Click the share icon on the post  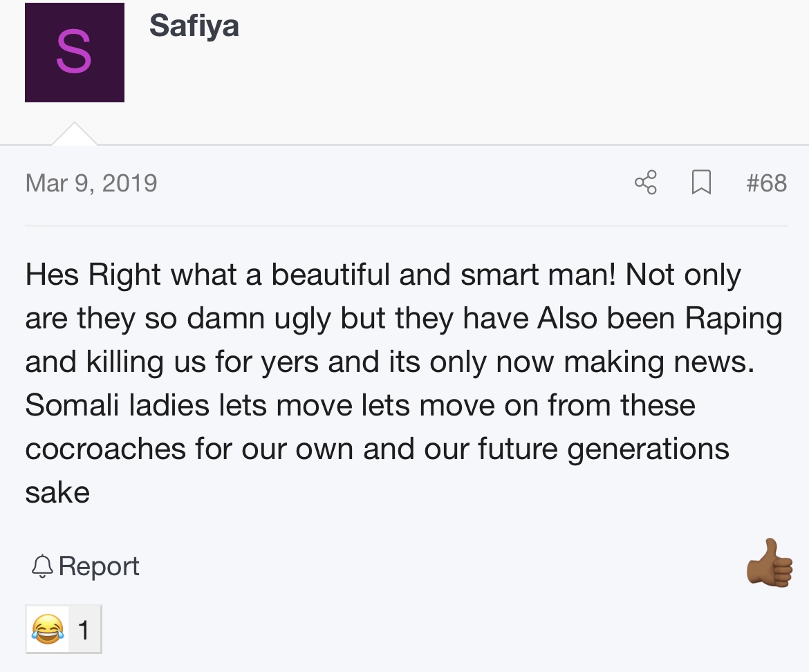[x=645, y=183]
